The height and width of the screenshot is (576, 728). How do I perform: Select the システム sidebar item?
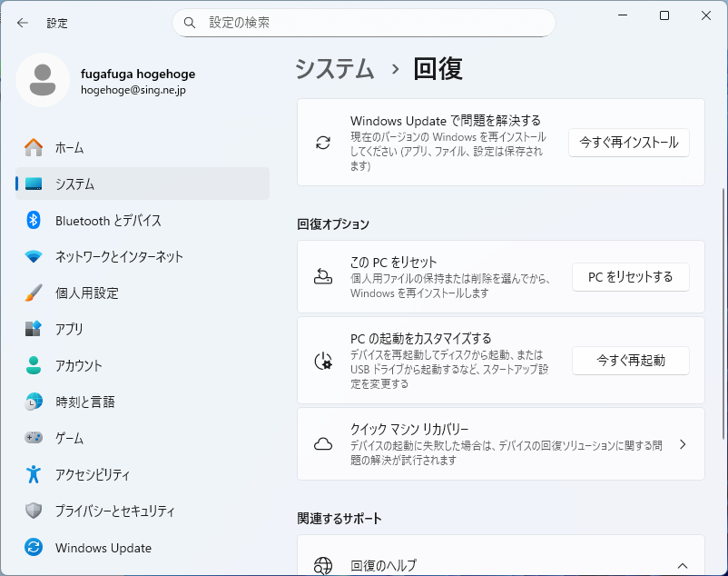(x=143, y=184)
